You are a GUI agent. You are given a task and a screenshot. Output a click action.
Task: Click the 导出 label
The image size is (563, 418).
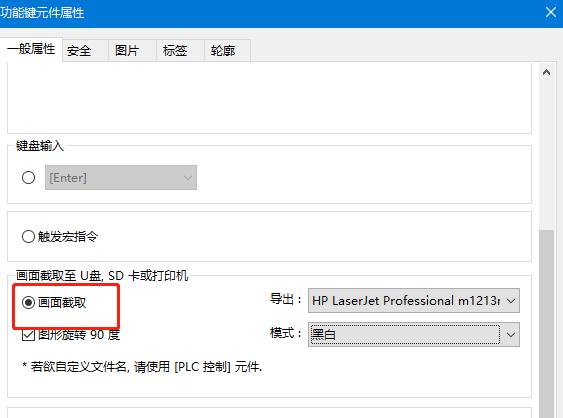[x=285, y=299]
